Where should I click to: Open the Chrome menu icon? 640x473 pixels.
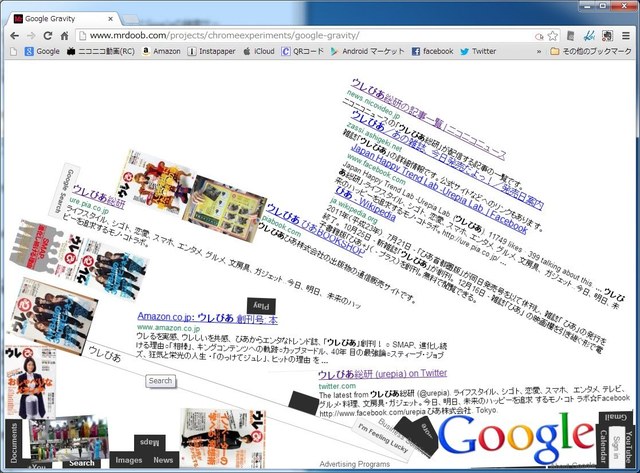coord(627,35)
